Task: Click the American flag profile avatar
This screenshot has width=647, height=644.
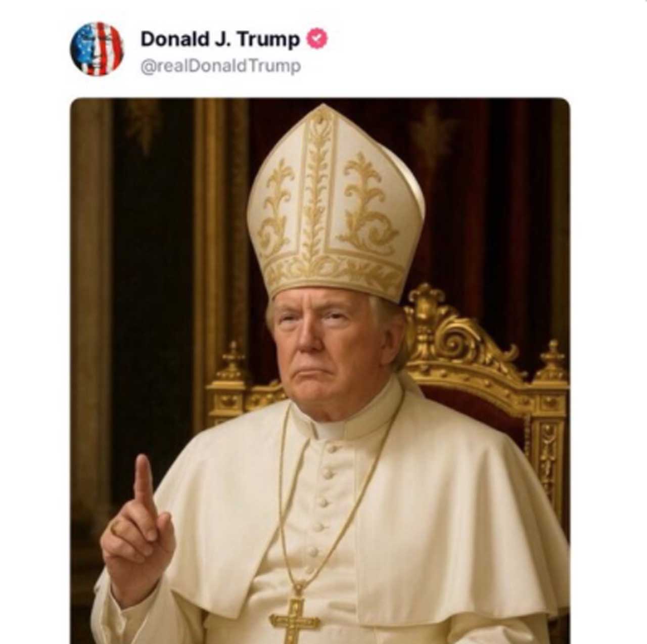Action: [x=97, y=49]
